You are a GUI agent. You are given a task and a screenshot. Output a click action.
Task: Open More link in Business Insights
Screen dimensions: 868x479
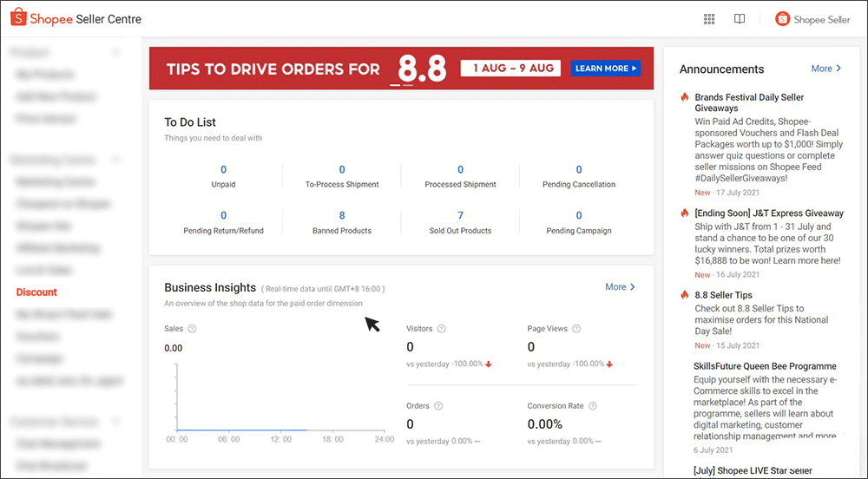[620, 287]
